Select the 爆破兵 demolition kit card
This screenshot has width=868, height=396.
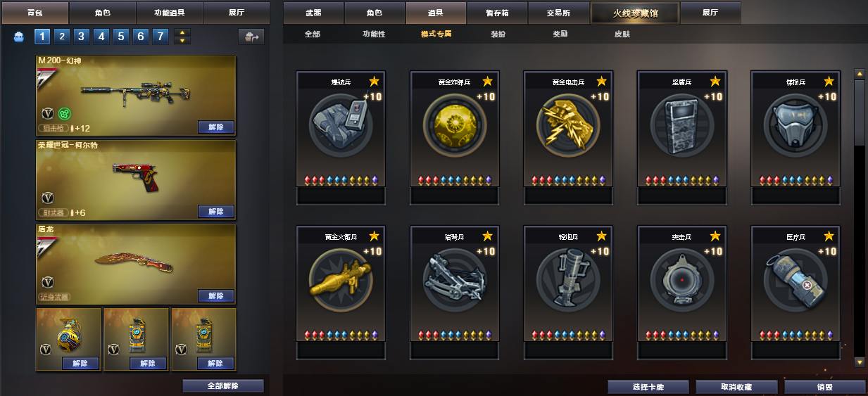(341, 137)
